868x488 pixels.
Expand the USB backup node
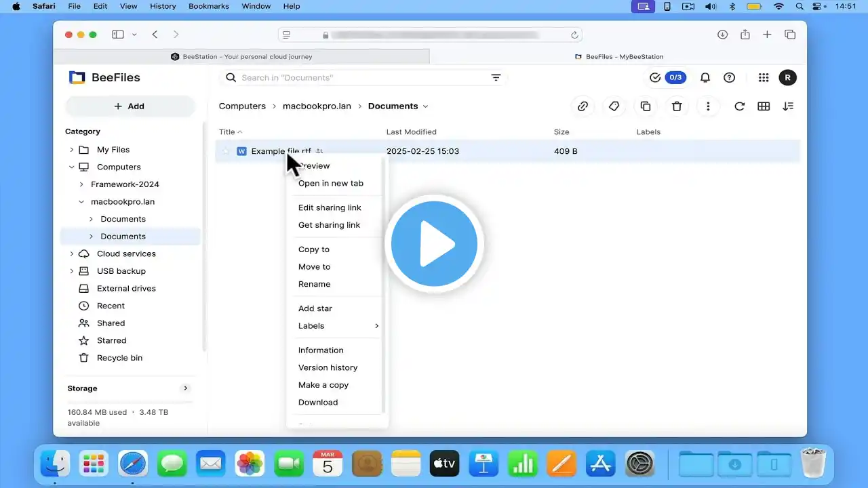[72, 271]
